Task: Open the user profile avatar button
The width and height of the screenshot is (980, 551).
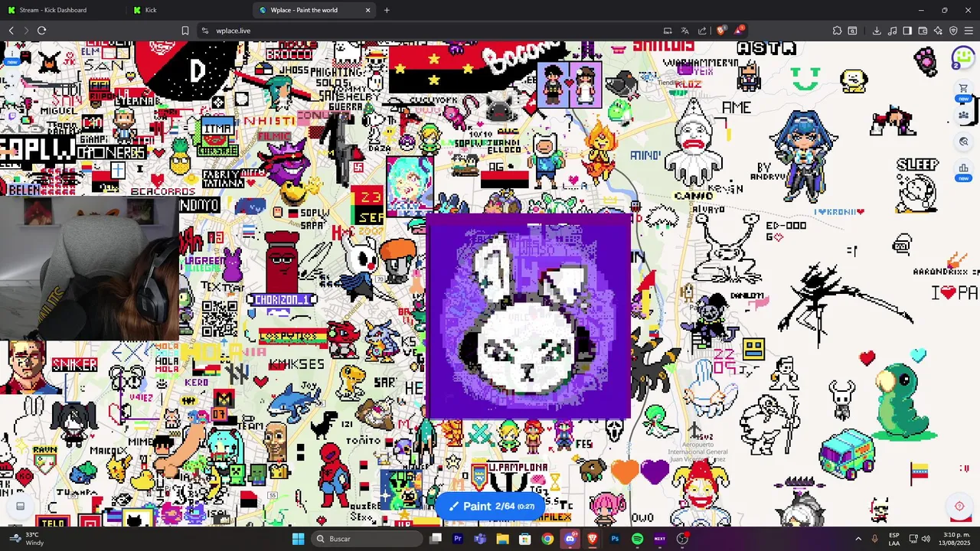Action: click(963, 58)
